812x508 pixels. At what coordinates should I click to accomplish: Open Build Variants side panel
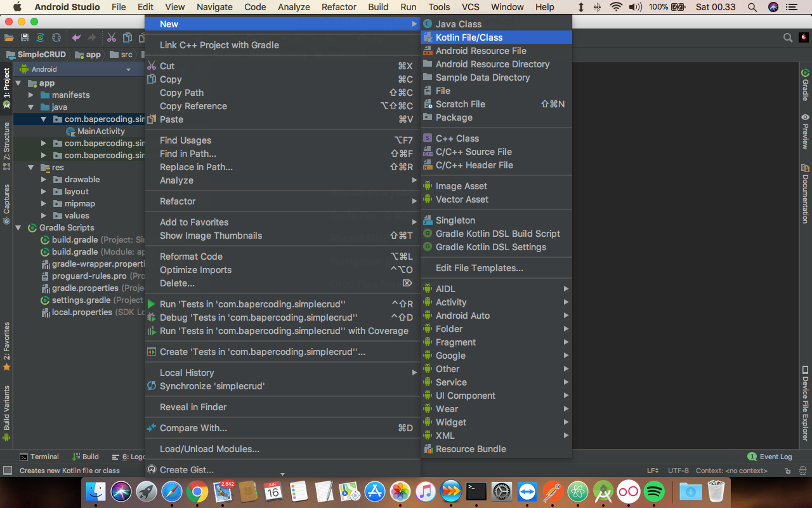6,413
